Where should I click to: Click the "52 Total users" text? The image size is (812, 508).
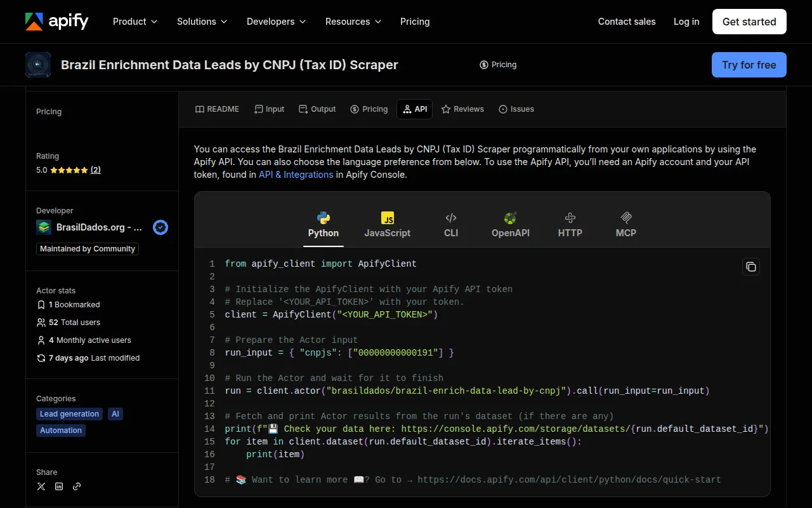[74, 323]
